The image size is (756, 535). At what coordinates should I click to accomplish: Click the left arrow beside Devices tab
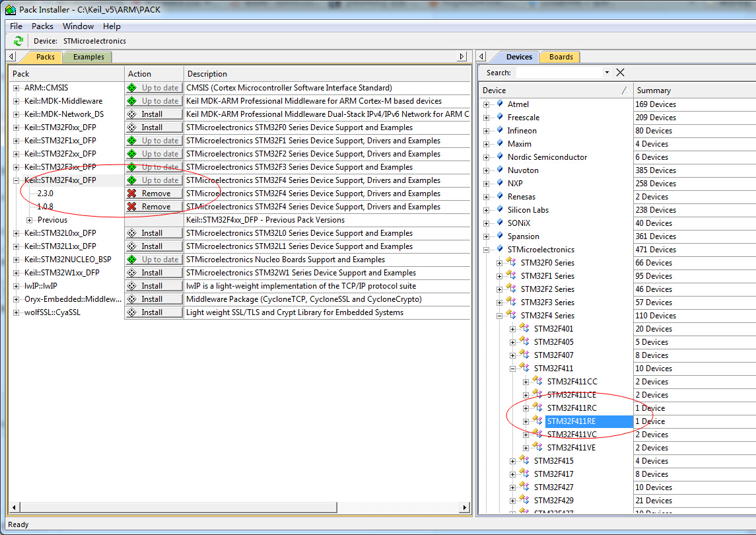coord(481,56)
